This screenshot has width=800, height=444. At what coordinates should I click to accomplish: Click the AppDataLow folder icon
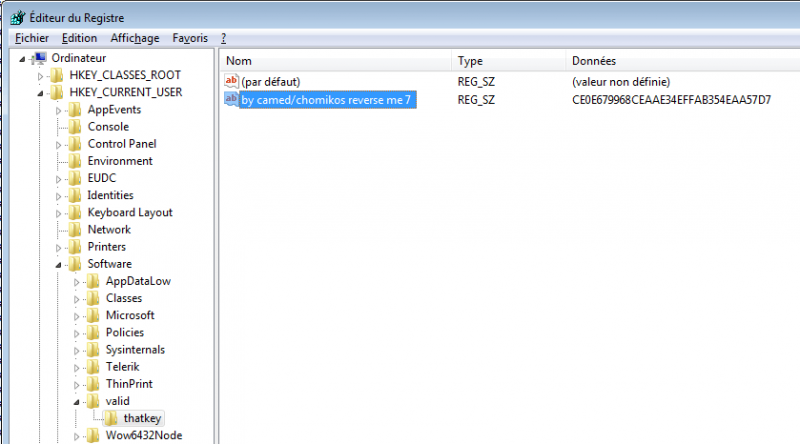tap(93, 281)
